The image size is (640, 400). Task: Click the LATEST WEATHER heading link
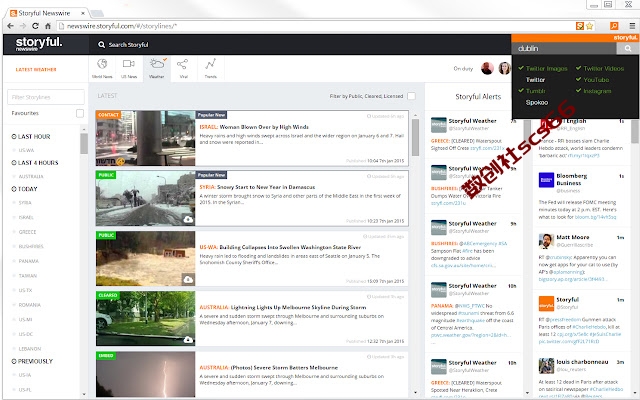pos(36,70)
